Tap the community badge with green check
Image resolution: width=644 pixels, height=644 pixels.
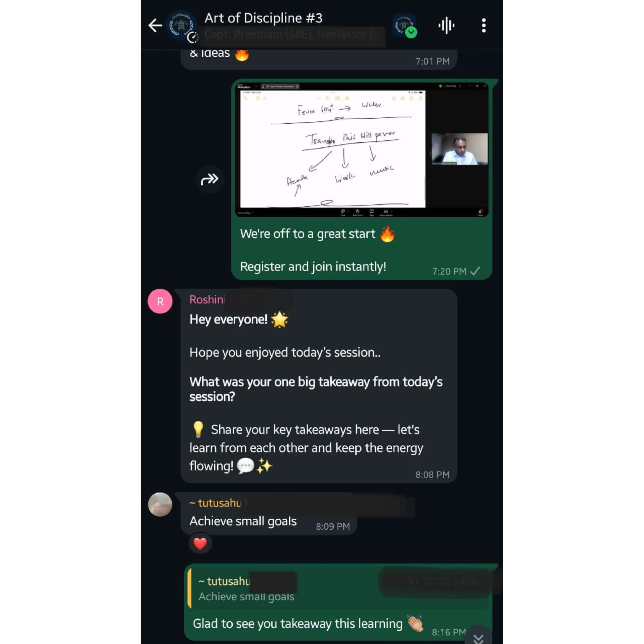click(x=405, y=26)
